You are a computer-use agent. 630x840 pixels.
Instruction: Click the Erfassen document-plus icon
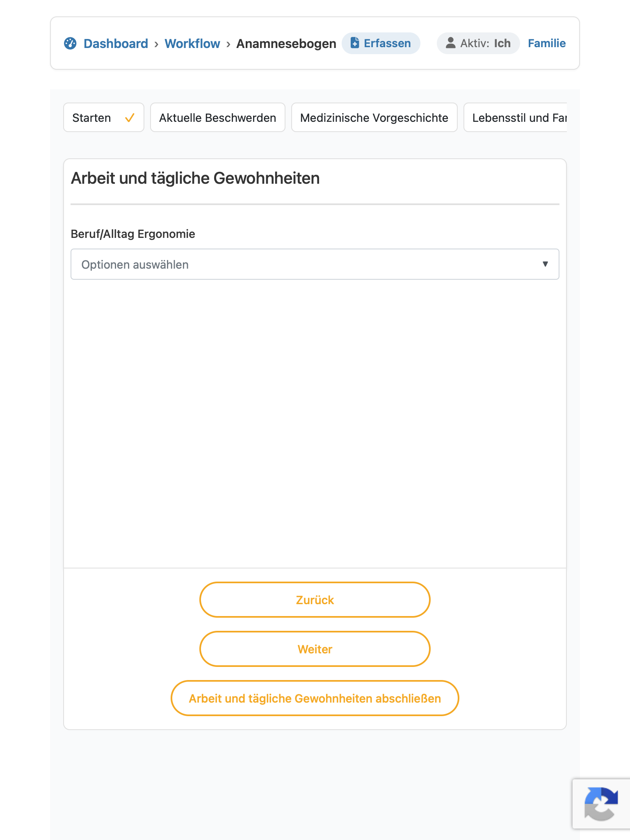pos(355,43)
